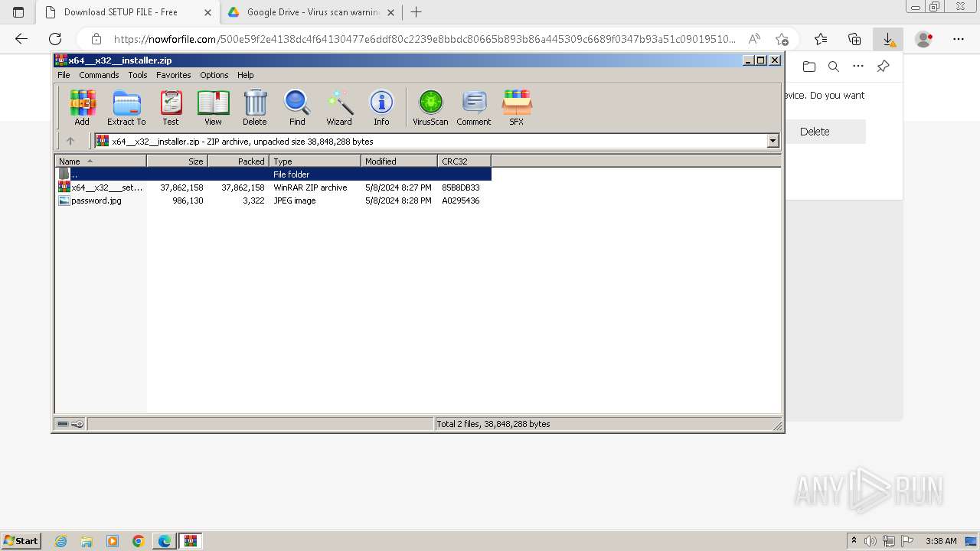
Task: Click the Extract To toolbar icon
Action: [126, 107]
